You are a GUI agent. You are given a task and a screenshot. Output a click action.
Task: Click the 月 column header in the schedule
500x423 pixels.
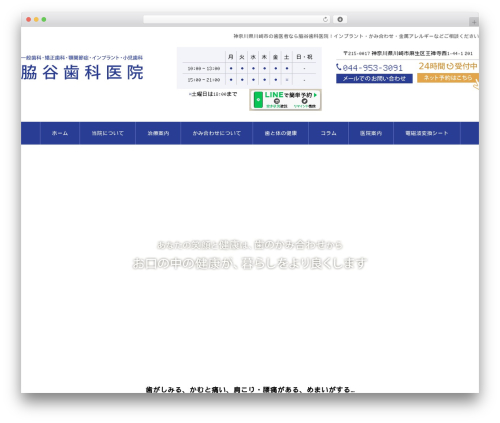(231, 57)
